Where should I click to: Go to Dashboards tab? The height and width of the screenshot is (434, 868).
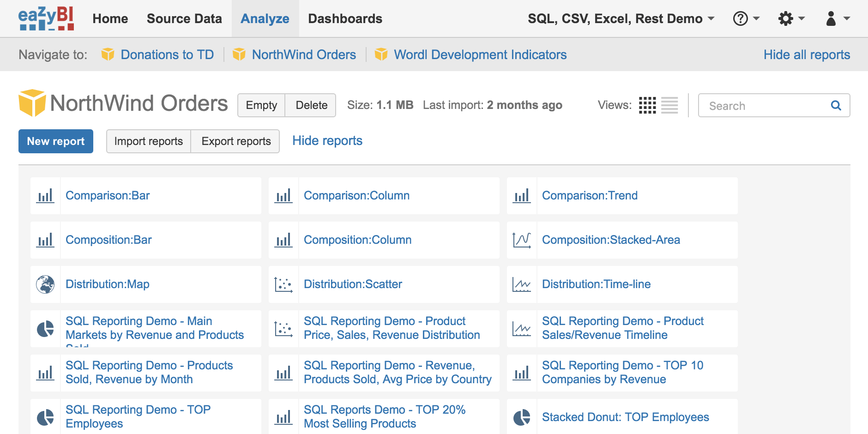click(345, 18)
